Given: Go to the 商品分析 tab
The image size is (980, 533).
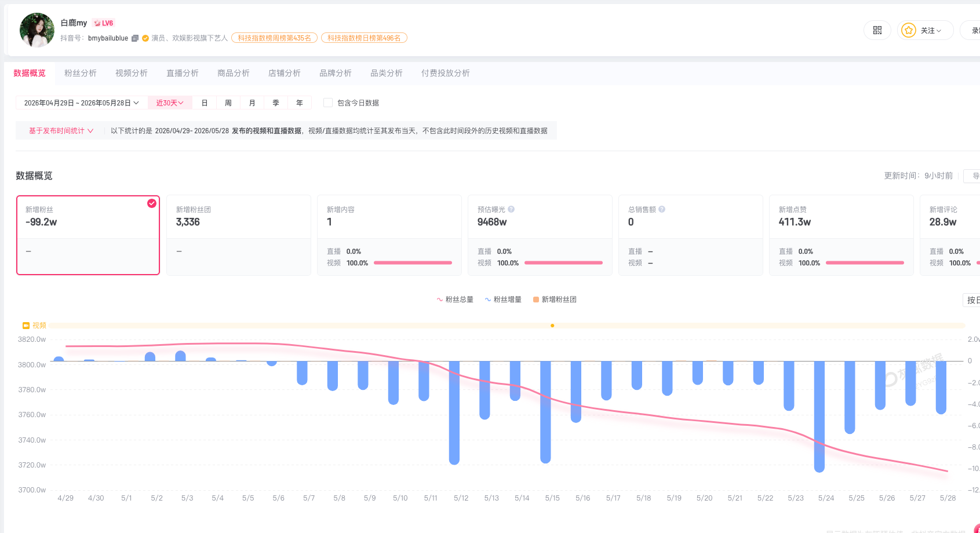Looking at the screenshot, I should [x=234, y=73].
